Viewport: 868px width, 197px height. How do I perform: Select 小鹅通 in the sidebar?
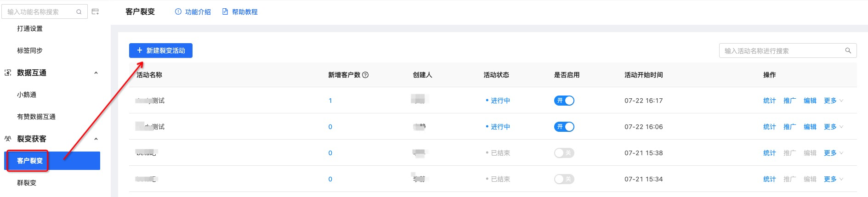click(x=27, y=95)
